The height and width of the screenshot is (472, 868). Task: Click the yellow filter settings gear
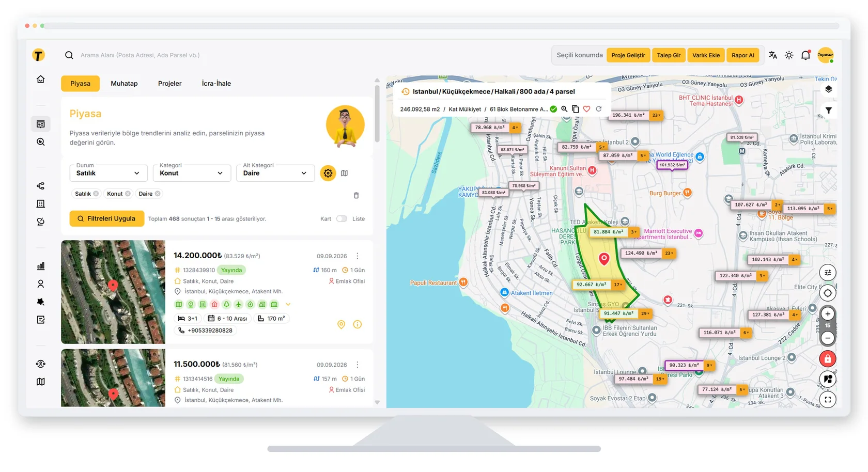pyautogui.click(x=328, y=174)
